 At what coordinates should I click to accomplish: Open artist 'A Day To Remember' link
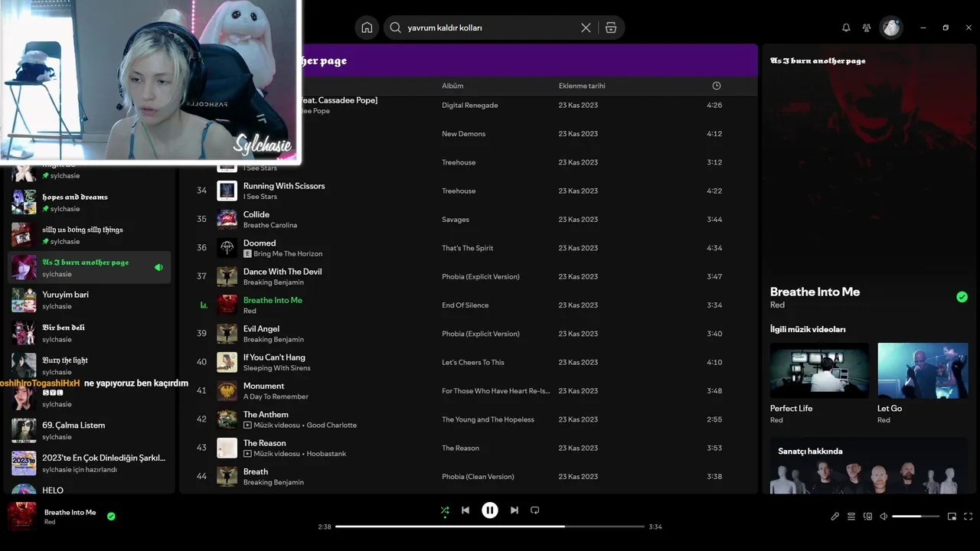pos(276,396)
